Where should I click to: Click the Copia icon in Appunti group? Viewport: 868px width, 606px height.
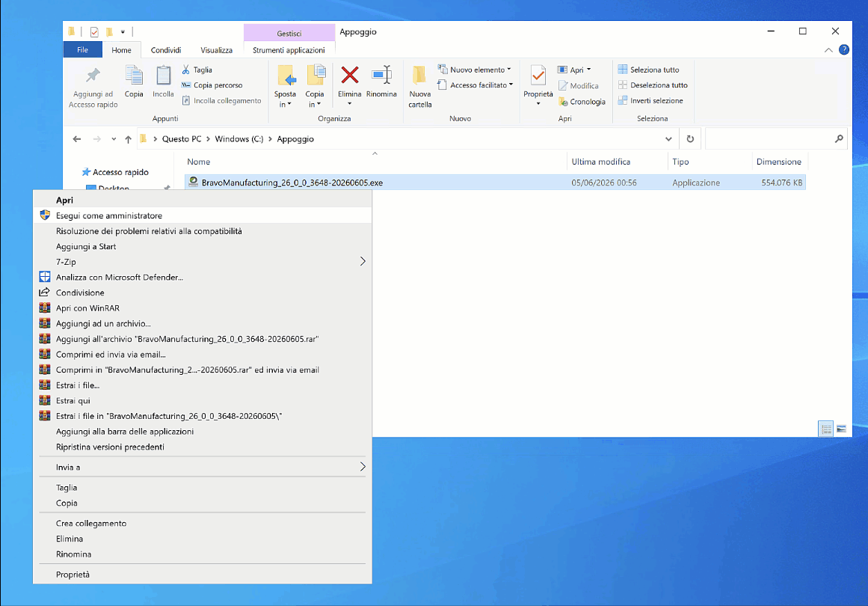[133, 76]
